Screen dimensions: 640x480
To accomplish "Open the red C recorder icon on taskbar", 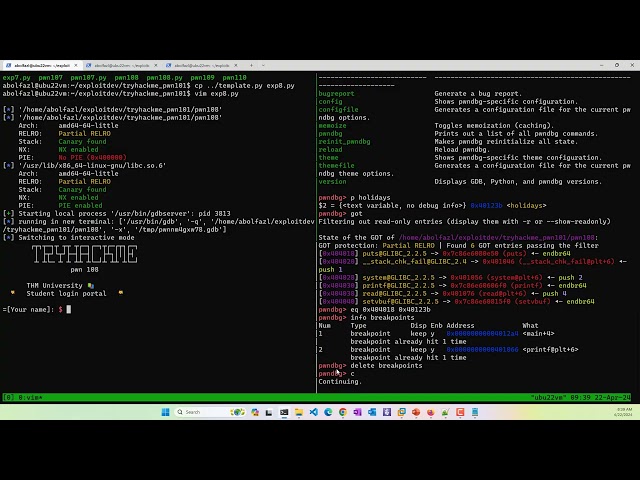I will point(460,412).
